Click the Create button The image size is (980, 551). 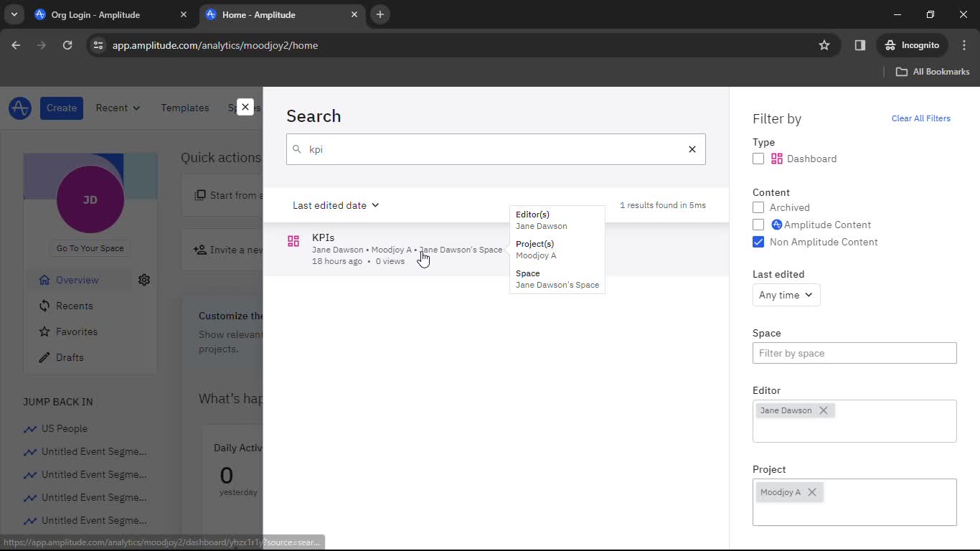pos(62,108)
